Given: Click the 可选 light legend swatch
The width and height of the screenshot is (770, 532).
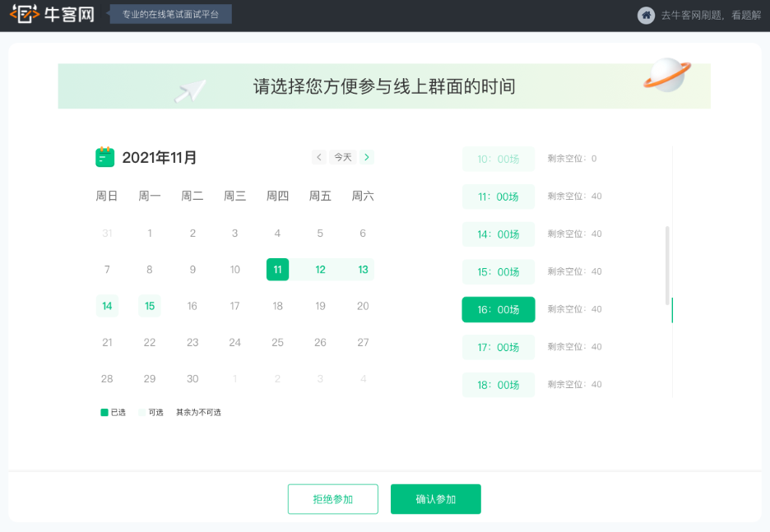Looking at the screenshot, I should (142, 412).
